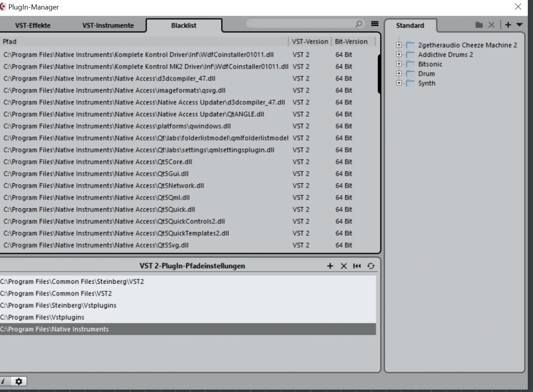Expand the Drum folder

coord(399,74)
